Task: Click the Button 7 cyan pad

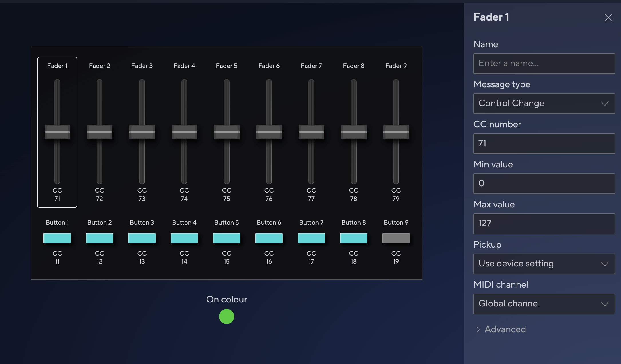Action: (311, 238)
